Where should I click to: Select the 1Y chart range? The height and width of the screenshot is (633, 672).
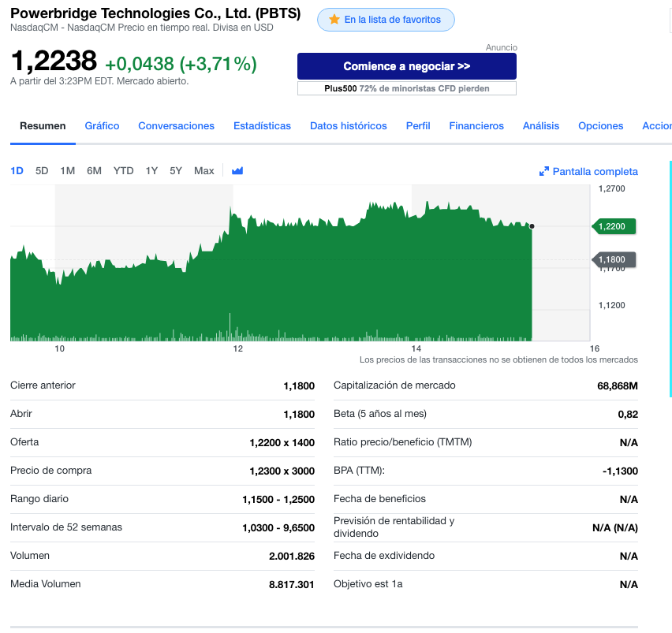click(151, 171)
